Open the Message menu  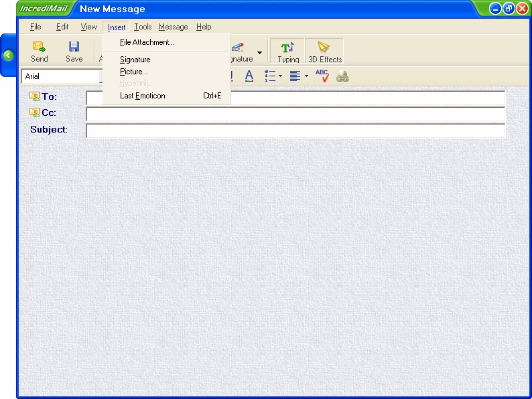point(173,27)
